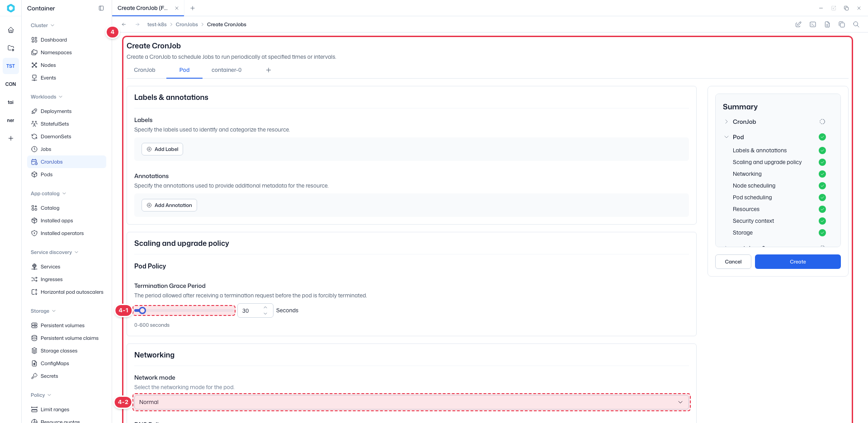
Task: Expand the CronJob entry in the Summary
Action: click(726, 122)
